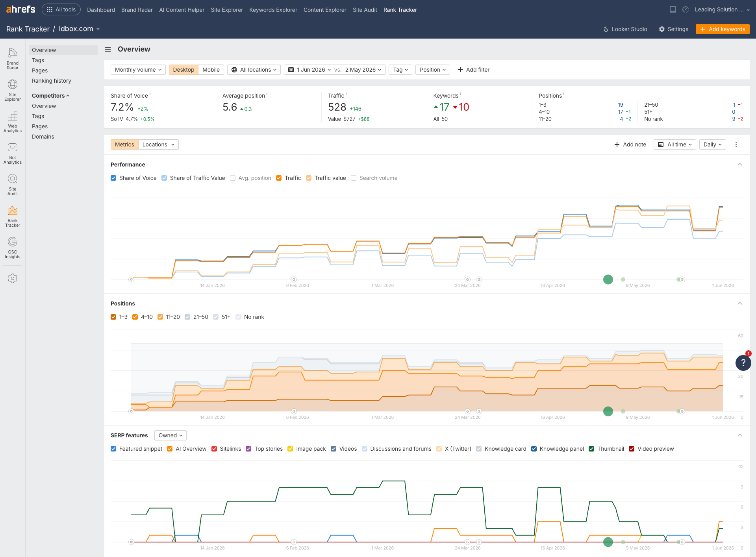Image resolution: width=756 pixels, height=557 pixels.
Task: Open Looker Studio integration
Action: [625, 29]
